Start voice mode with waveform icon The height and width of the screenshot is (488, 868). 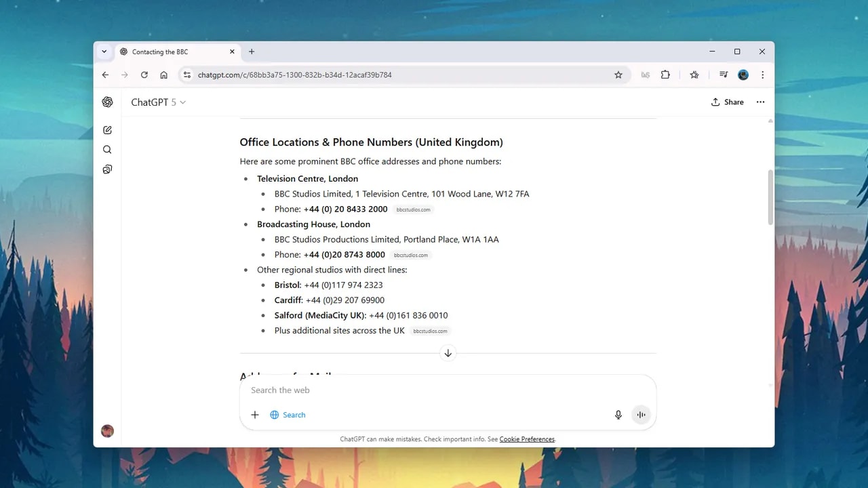(x=641, y=415)
